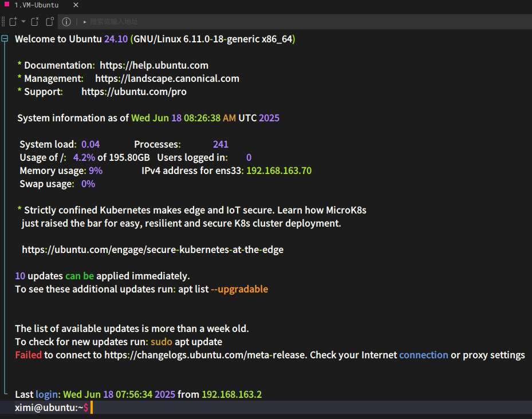Click the swap usage value 0%
Screen dimensions: 532x419
[x=88, y=184]
